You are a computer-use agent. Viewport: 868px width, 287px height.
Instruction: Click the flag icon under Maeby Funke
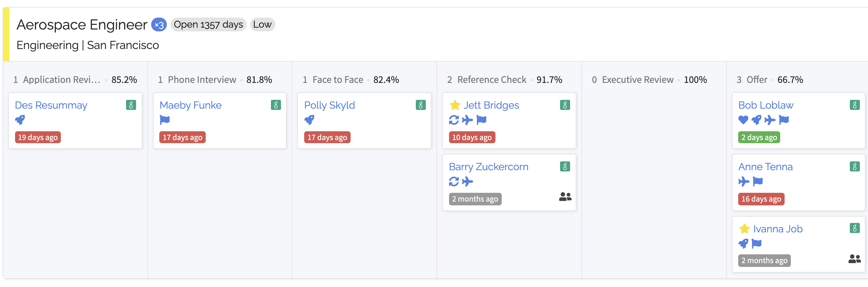pos(164,120)
